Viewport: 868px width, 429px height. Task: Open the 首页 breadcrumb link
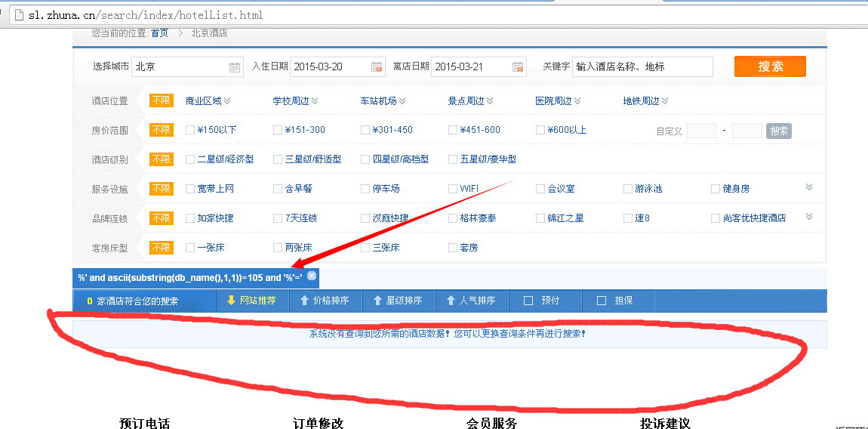tap(159, 33)
